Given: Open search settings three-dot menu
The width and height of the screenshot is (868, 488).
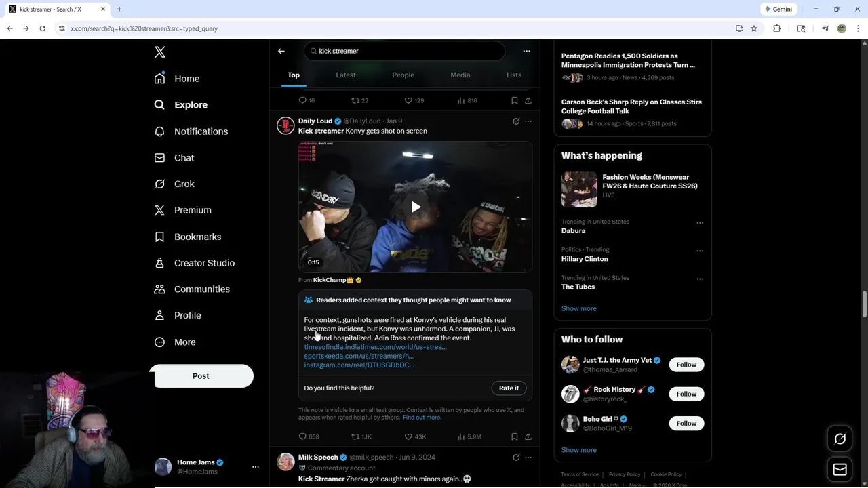Looking at the screenshot, I should point(526,51).
